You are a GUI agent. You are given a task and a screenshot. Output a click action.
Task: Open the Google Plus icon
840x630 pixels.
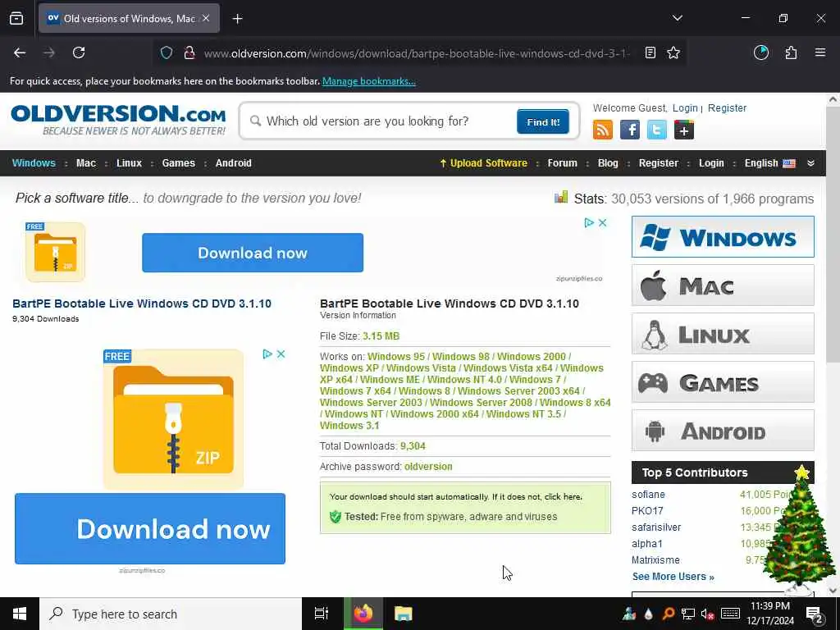pos(683,130)
